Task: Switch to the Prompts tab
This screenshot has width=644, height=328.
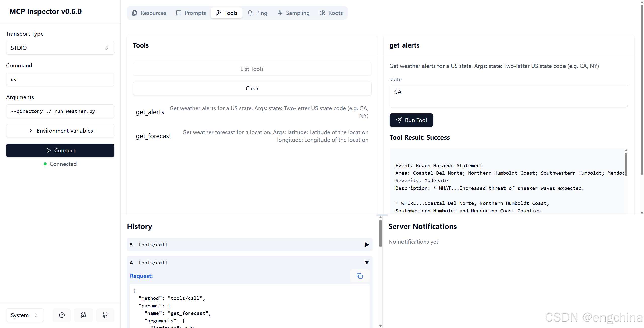Action: [191, 13]
